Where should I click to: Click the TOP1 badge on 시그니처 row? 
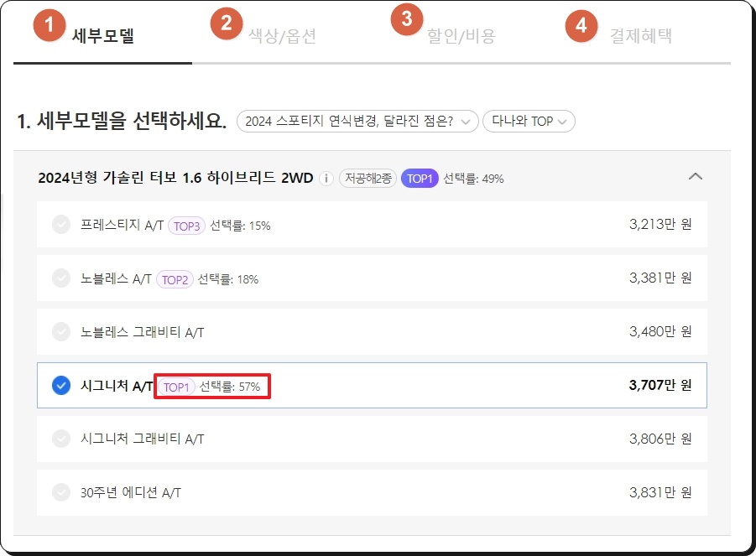pos(176,387)
